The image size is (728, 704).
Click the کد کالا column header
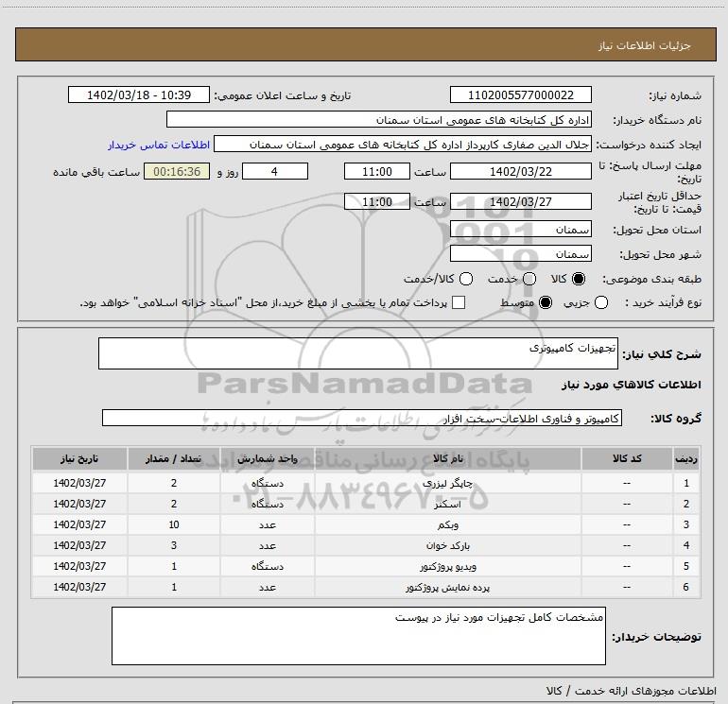pos(627,458)
